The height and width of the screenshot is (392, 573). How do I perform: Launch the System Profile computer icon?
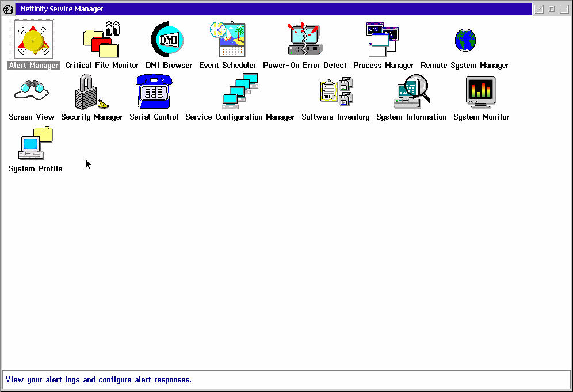tap(36, 143)
